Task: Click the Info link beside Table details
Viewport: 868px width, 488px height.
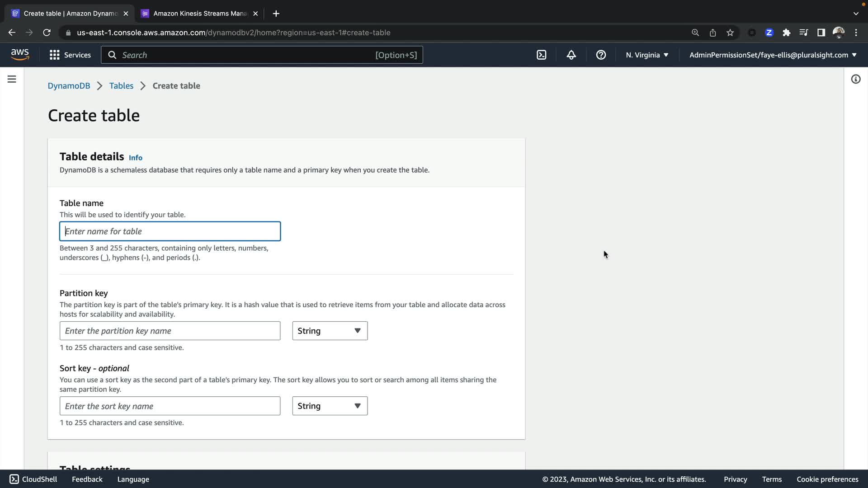Action: pos(135,158)
